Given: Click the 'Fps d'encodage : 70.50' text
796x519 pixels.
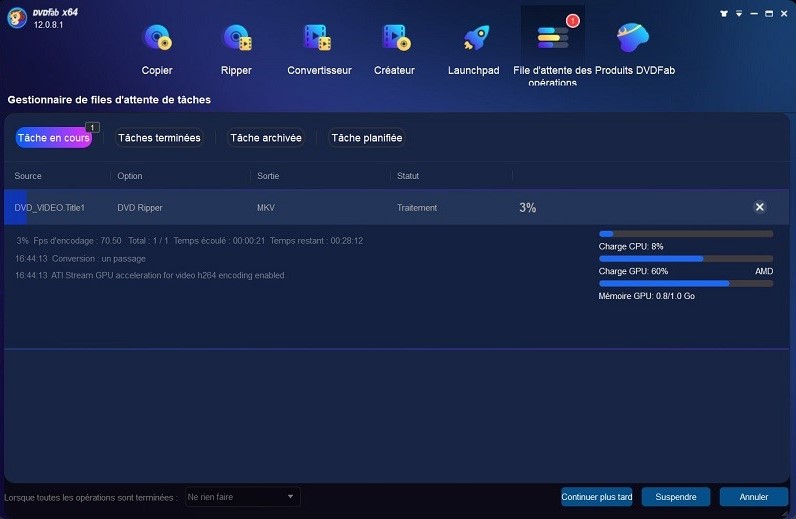Looking at the screenshot, I should (77, 241).
